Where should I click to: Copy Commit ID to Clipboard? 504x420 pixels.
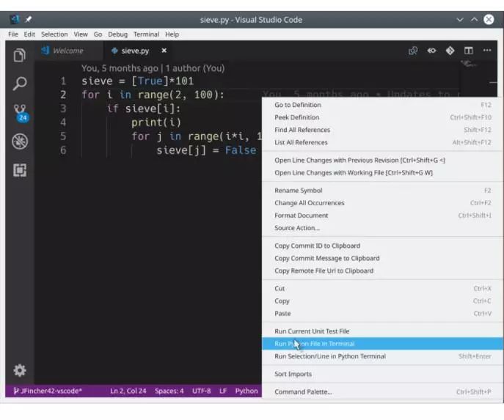click(x=382, y=246)
